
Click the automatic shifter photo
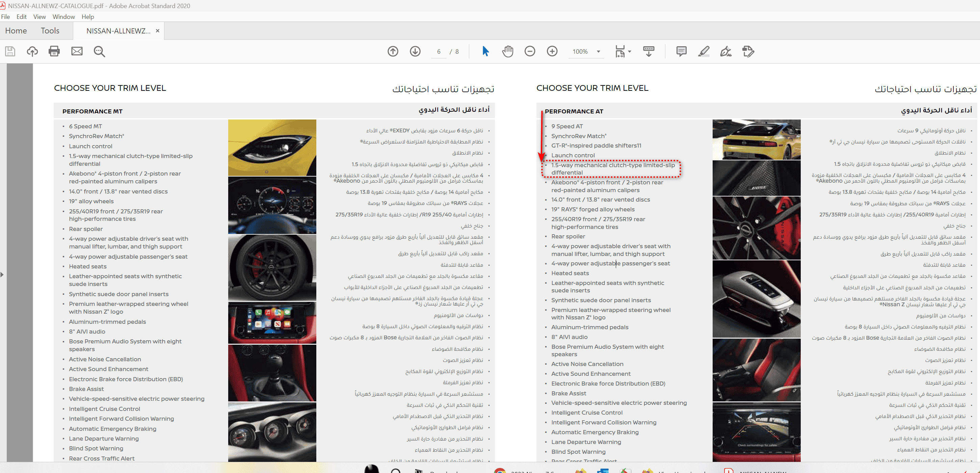[x=756, y=299]
